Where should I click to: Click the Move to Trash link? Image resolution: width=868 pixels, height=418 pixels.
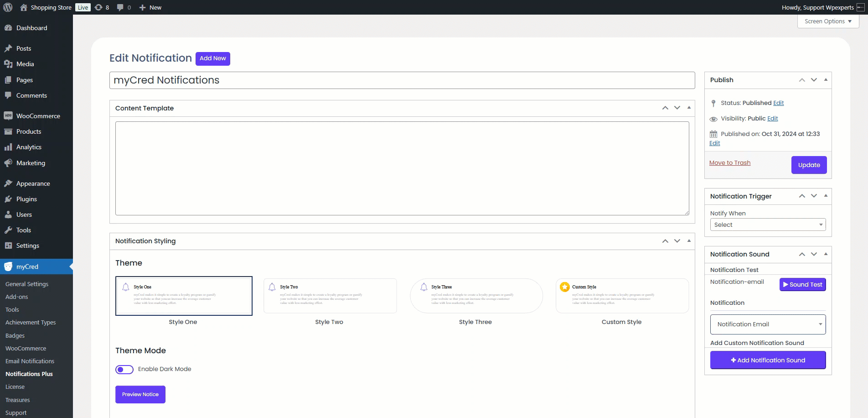(729, 163)
